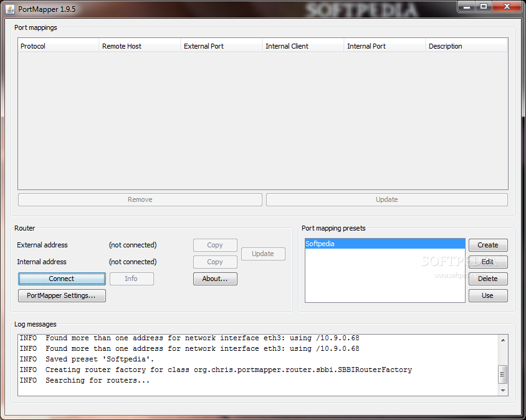Copy the internal address

(x=215, y=262)
